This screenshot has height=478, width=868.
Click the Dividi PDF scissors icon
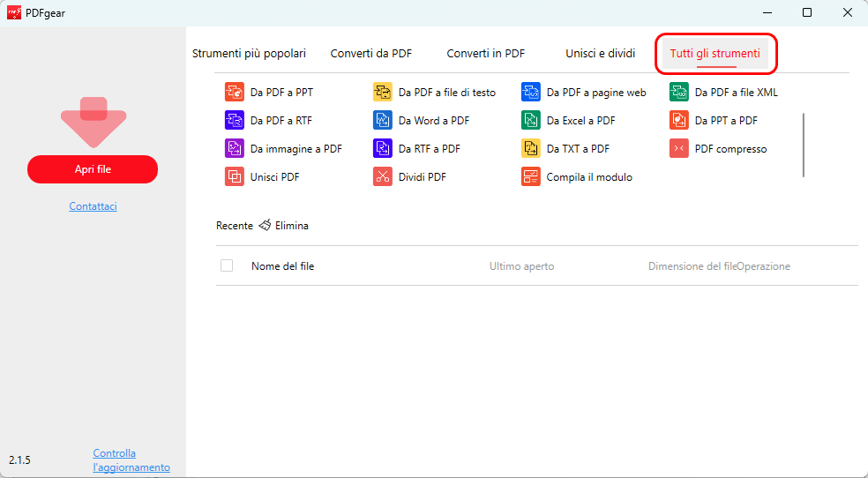pos(383,177)
